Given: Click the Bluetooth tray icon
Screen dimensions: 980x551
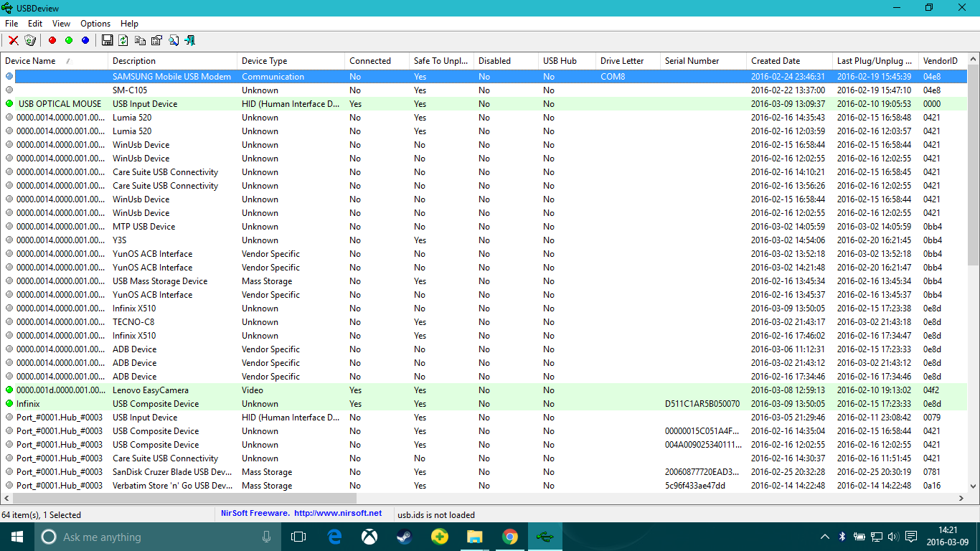Looking at the screenshot, I should (x=842, y=537).
